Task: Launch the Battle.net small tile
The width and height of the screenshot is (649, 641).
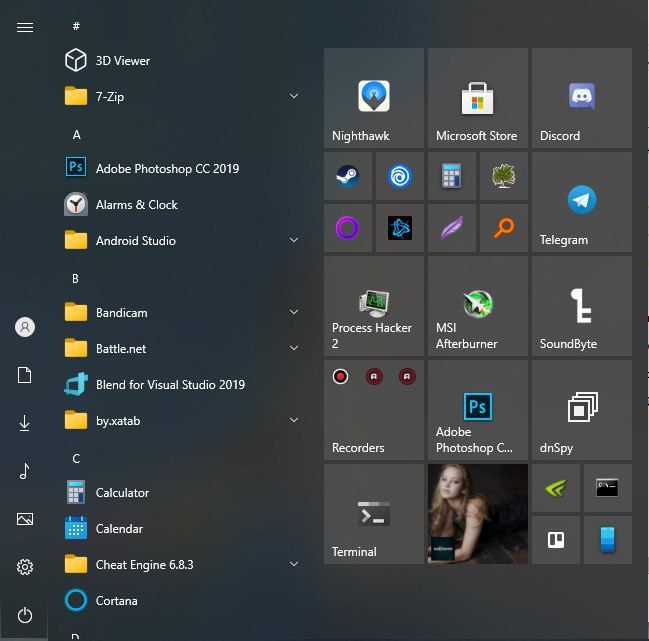Action: tap(400, 228)
